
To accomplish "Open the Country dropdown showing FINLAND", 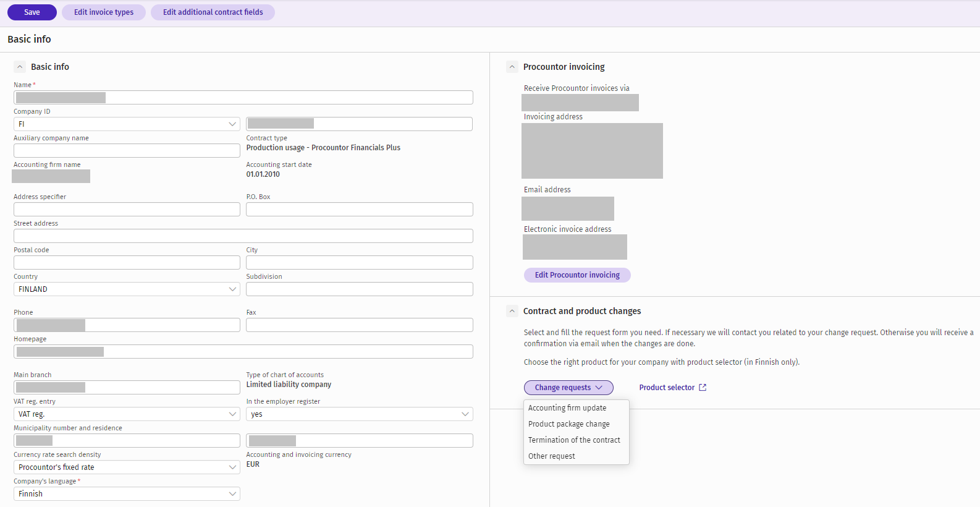I will pos(127,289).
